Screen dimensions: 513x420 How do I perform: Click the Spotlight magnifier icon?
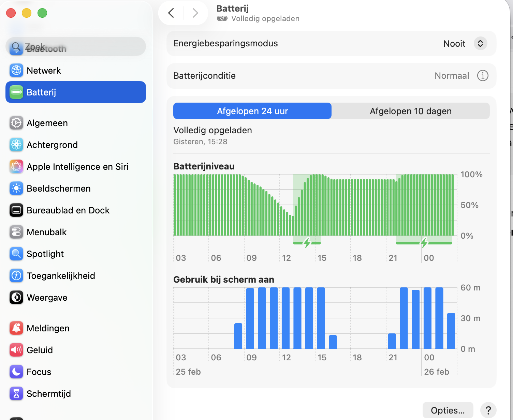[x=16, y=254]
